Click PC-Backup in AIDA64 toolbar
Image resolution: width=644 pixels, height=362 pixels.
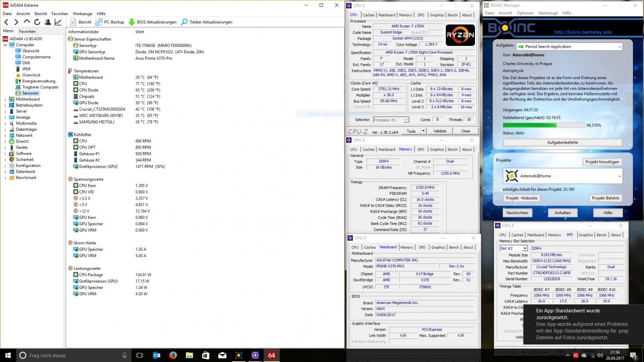[110, 22]
